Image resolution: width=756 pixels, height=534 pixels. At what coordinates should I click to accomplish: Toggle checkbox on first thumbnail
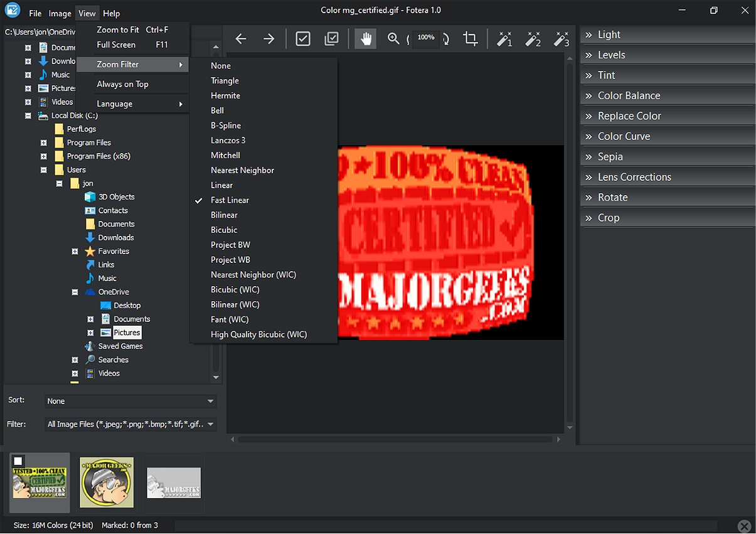[x=18, y=461]
